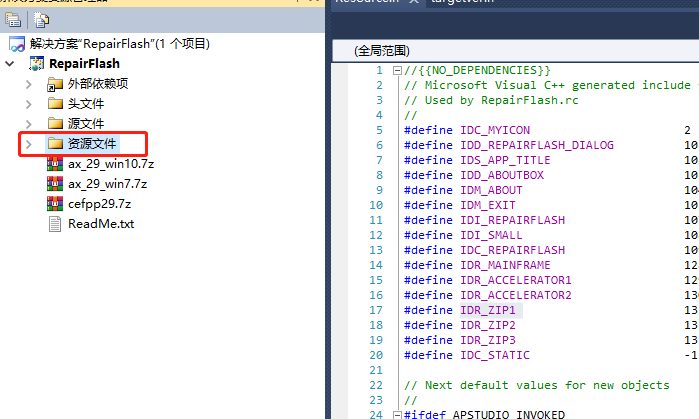This screenshot has width=699, height=419.
Task: Click the "Next default values" comment line
Action: (537, 385)
